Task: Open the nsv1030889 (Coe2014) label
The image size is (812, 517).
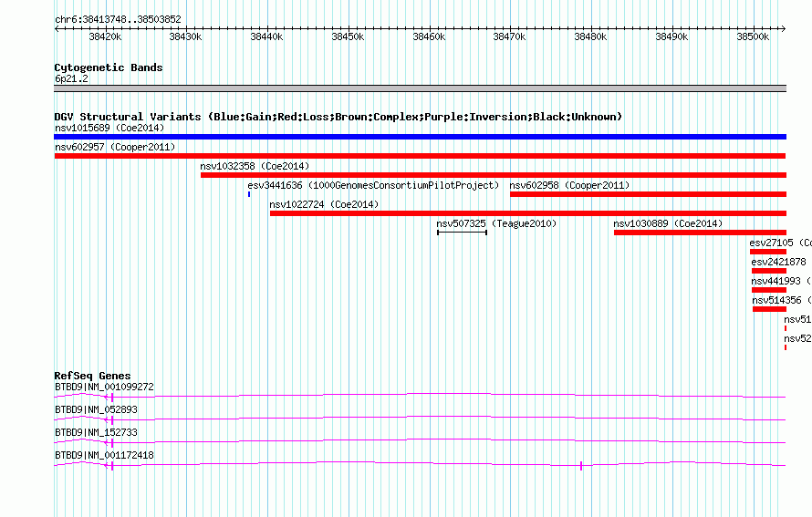Action: click(668, 223)
